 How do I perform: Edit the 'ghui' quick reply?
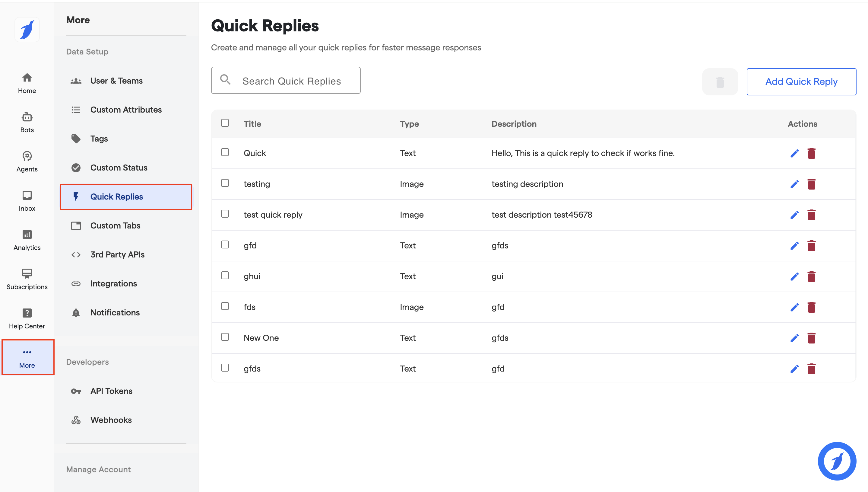[x=794, y=276]
